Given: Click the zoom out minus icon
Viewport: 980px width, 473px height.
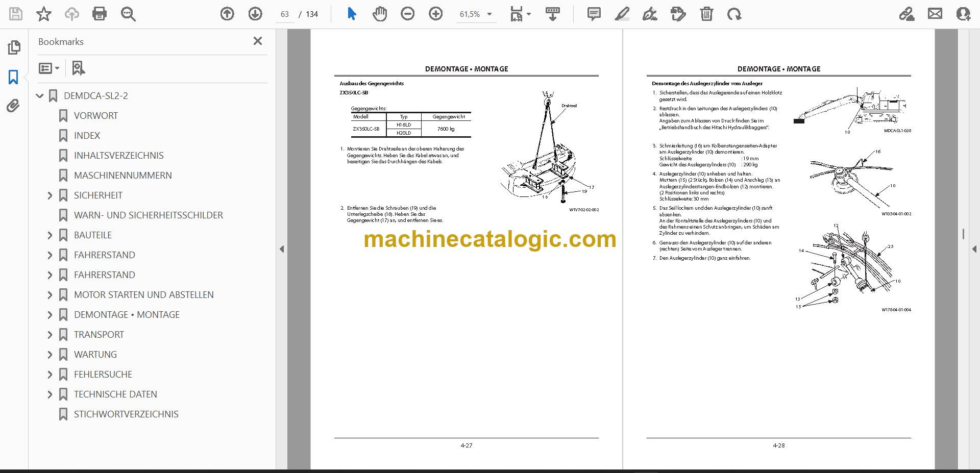Looking at the screenshot, I should point(407,14).
